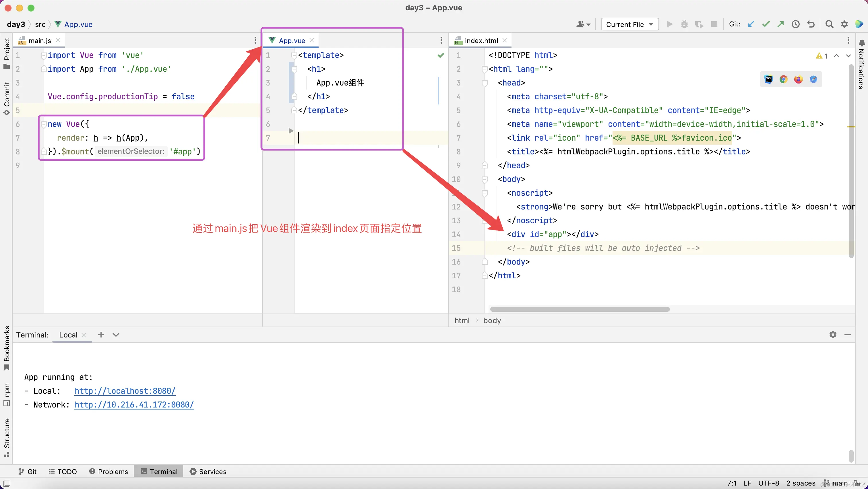Screen dimensions: 868x489
Task: Open in Firefox browser icon
Action: [798, 79]
